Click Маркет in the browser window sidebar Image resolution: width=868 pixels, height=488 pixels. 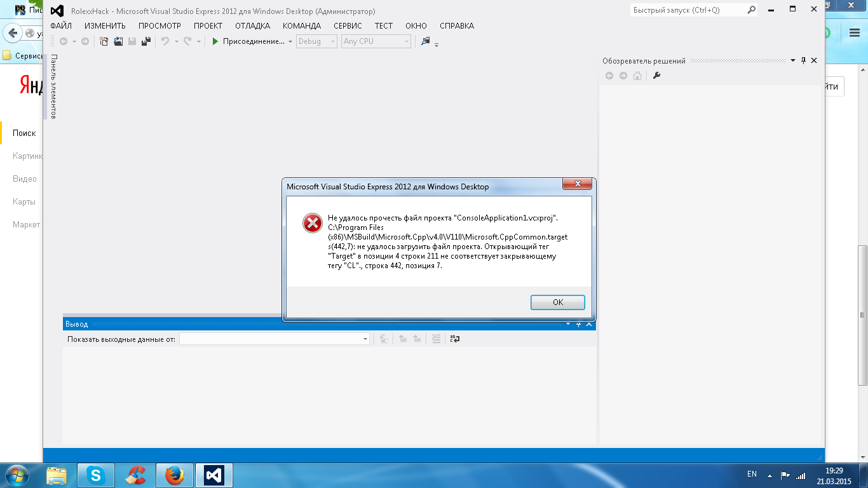point(27,224)
